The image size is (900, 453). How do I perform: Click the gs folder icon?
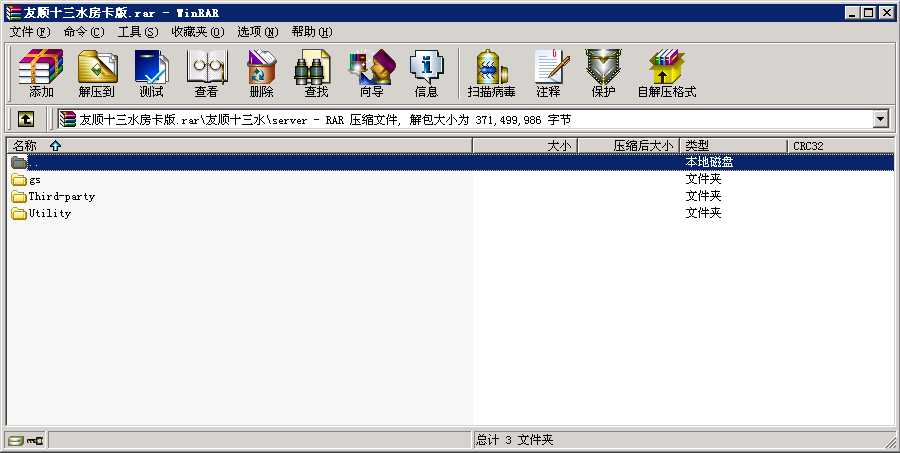(x=19, y=180)
